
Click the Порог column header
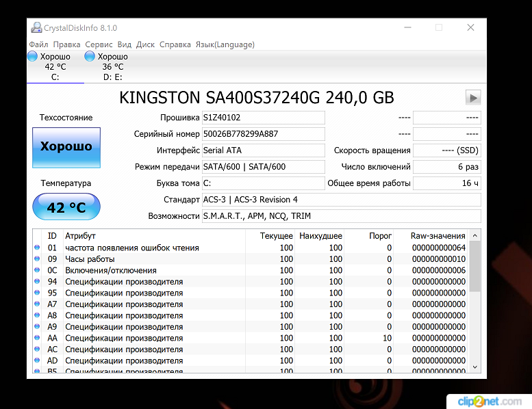[x=369, y=235]
